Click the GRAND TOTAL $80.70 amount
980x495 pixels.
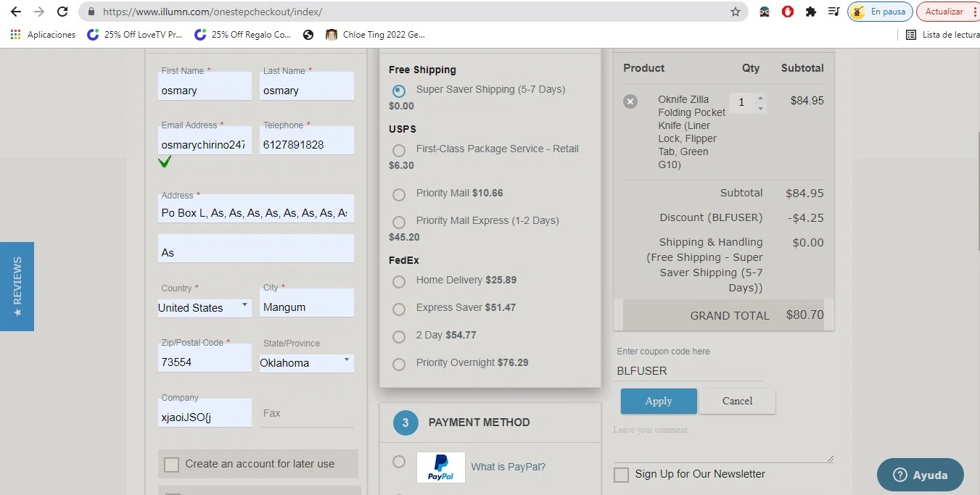point(804,315)
